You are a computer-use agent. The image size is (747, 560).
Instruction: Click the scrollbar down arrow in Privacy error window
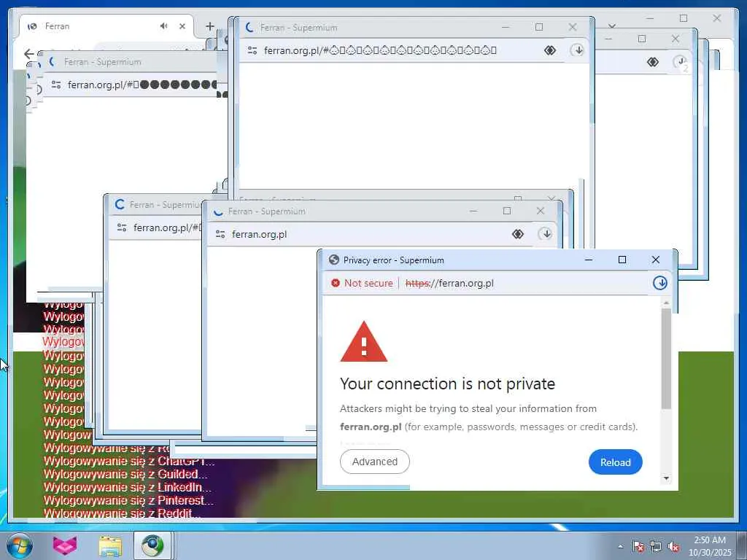[x=666, y=478]
